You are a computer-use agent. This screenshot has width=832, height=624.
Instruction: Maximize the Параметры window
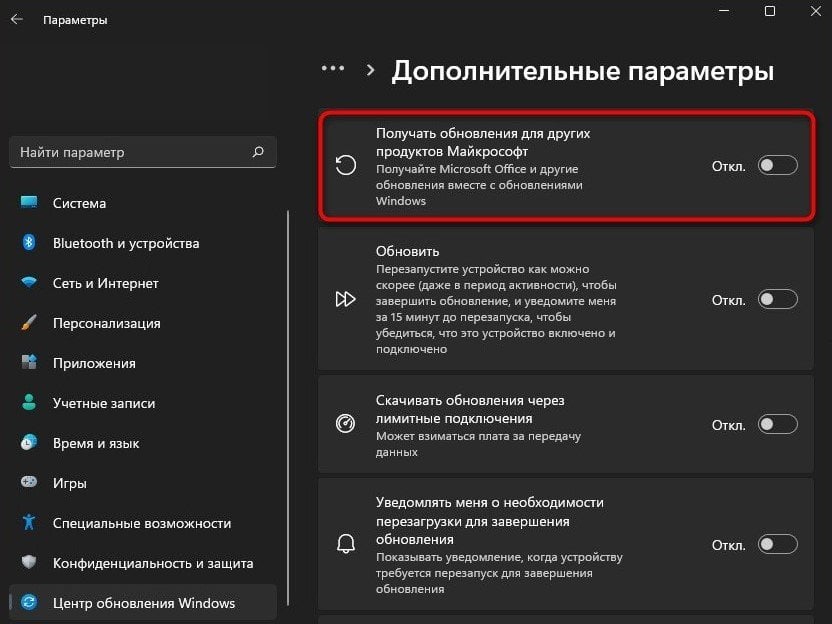click(x=770, y=11)
